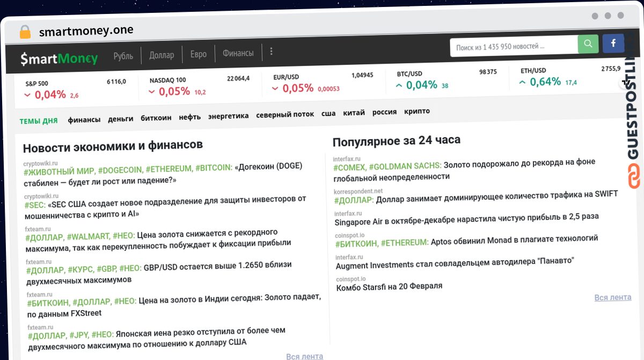Select the финансы topic tag

click(84, 120)
